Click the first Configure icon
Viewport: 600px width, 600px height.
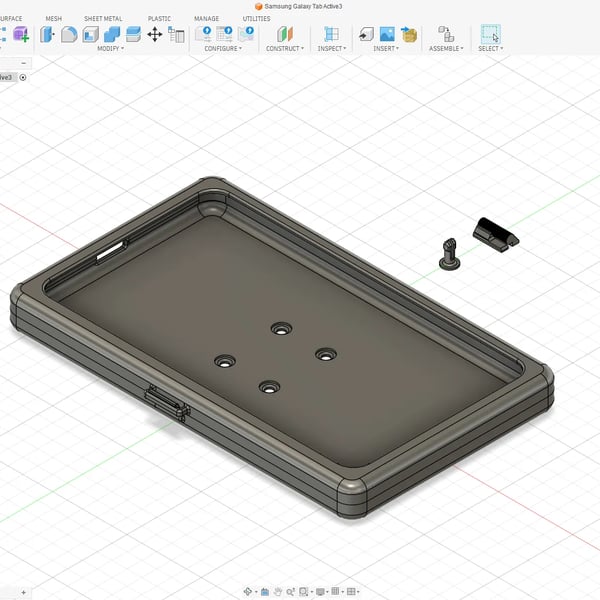pos(203,34)
